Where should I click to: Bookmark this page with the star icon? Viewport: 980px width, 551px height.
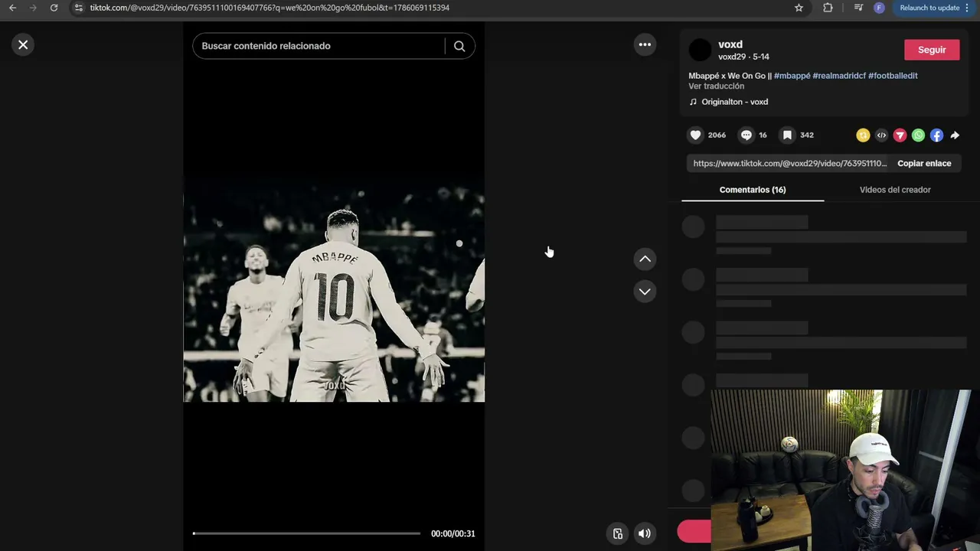click(x=799, y=8)
